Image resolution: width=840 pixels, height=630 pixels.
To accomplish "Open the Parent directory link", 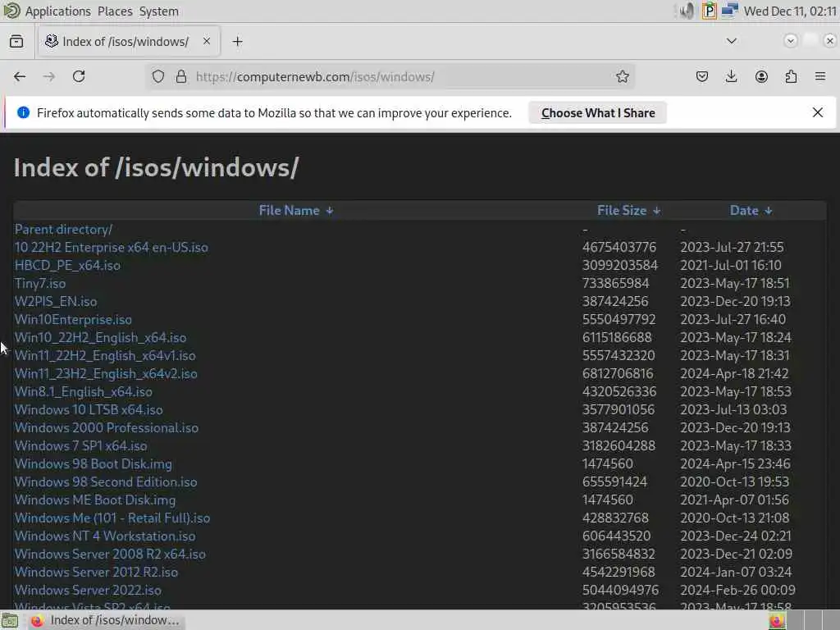I will [x=63, y=230].
